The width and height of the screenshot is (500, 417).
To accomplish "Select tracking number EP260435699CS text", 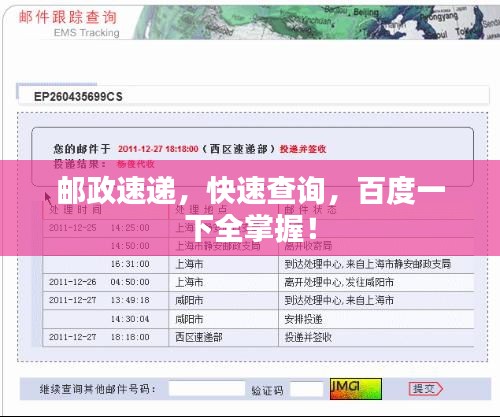I will coord(78,97).
